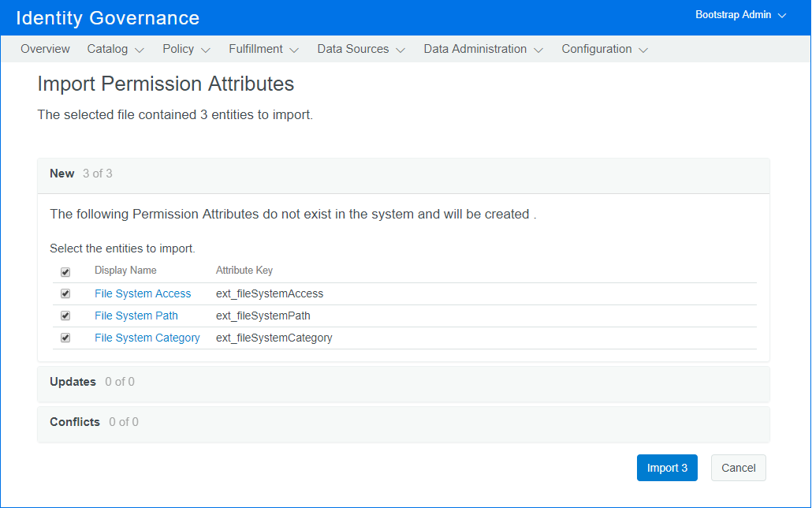Go to the Overview page
Image resolution: width=812 pixels, height=508 pixels.
(x=45, y=49)
